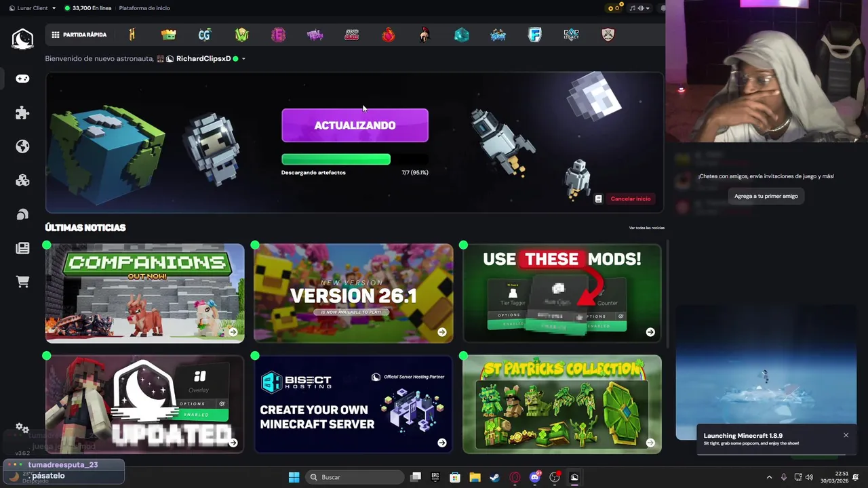Open the newspaper News section in sidebar
This screenshot has height=488, width=868.
pyautogui.click(x=22, y=248)
